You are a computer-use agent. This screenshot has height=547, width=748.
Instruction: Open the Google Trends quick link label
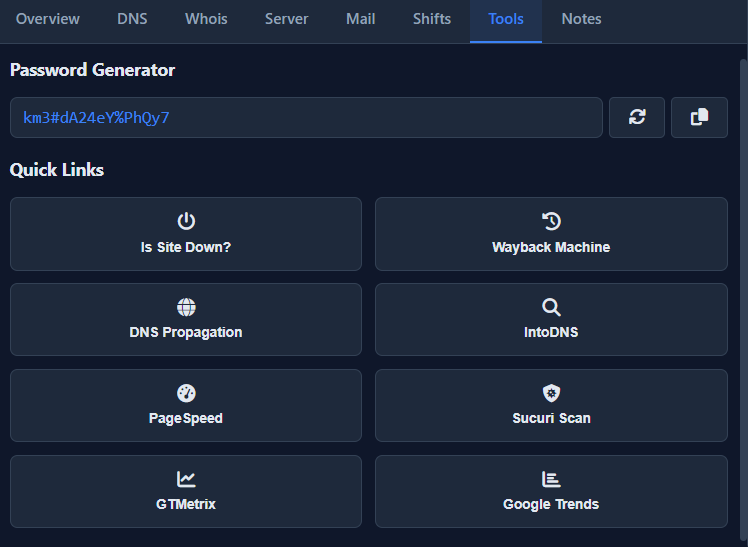551,504
